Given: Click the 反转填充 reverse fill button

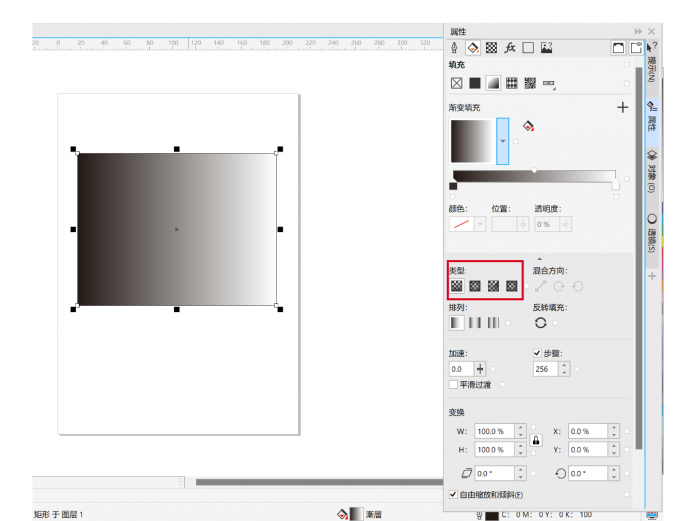Looking at the screenshot, I should click(x=540, y=323).
